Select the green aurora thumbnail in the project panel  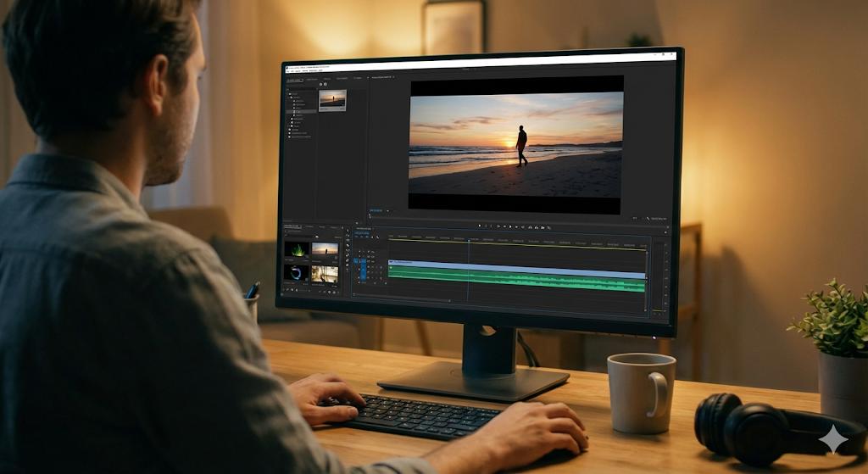(x=297, y=249)
